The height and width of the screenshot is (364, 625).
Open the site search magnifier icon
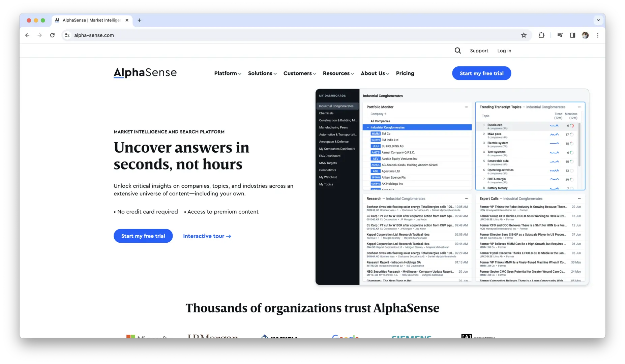tap(457, 51)
